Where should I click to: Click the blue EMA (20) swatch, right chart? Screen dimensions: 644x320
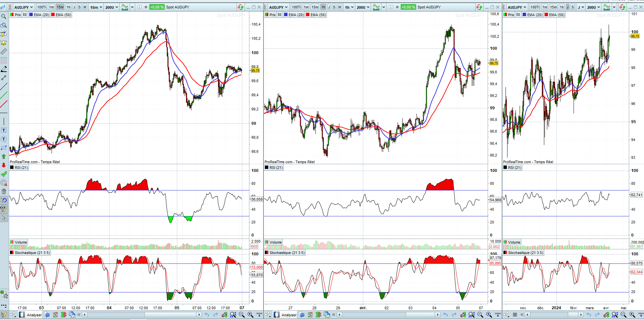[524, 15]
